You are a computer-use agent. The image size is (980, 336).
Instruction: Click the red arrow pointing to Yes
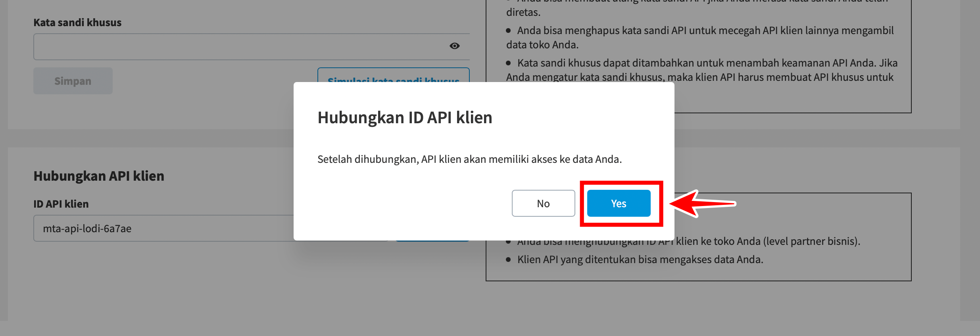[x=702, y=204]
